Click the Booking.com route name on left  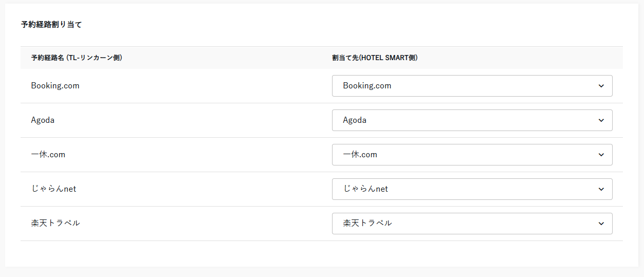click(55, 86)
